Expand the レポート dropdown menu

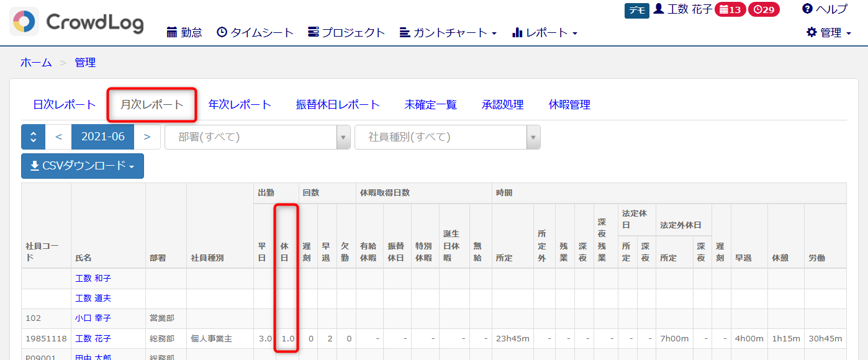[545, 32]
